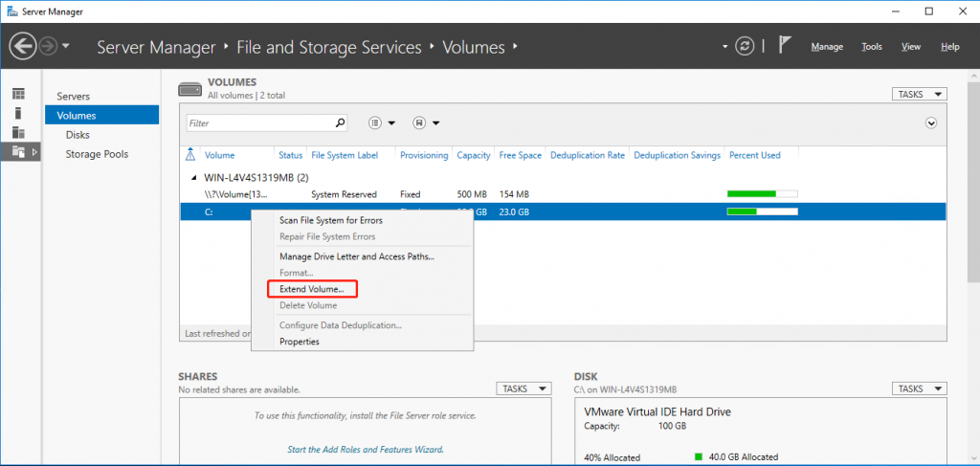
Task: Open the SHARES TASKS dropdown
Action: click(x=523, y=388)
